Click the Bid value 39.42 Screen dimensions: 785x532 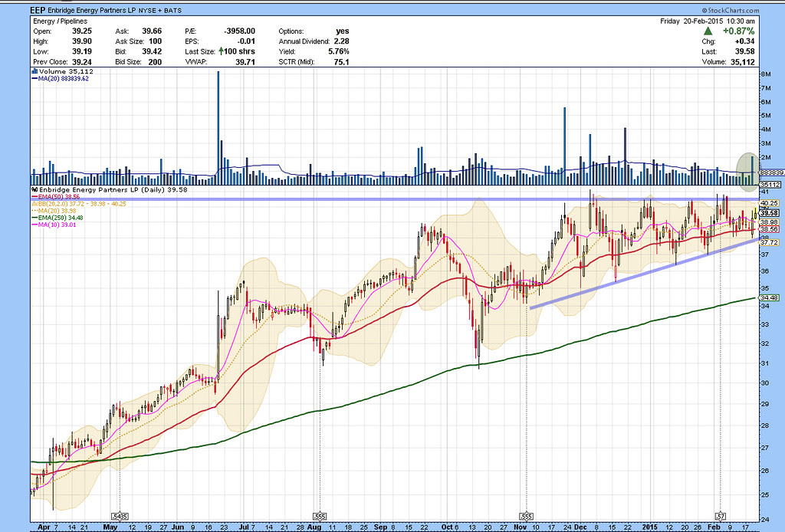(x=152, y=51)
